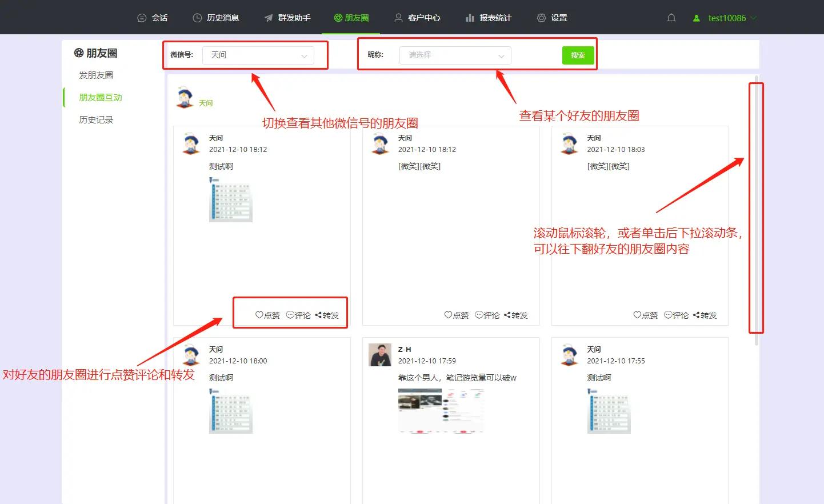This screenshot has width=824, height=504.
Task: Open the notifications bell
Action: [x=671, y=18]
